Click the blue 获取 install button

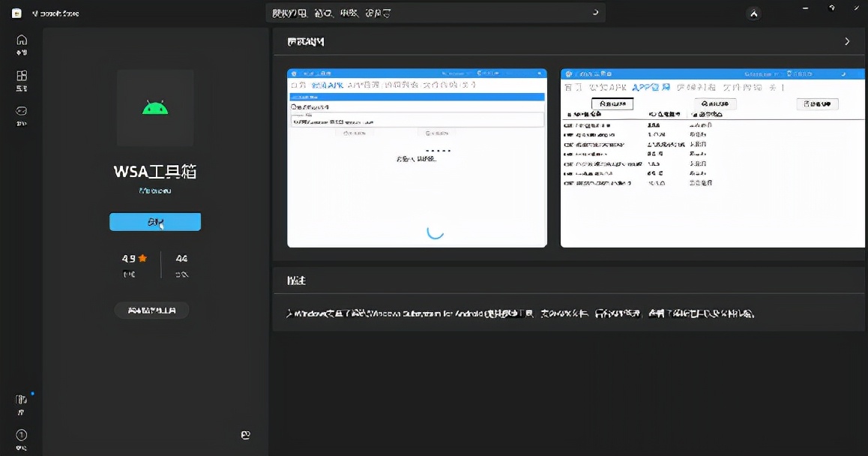pos(155,221)
